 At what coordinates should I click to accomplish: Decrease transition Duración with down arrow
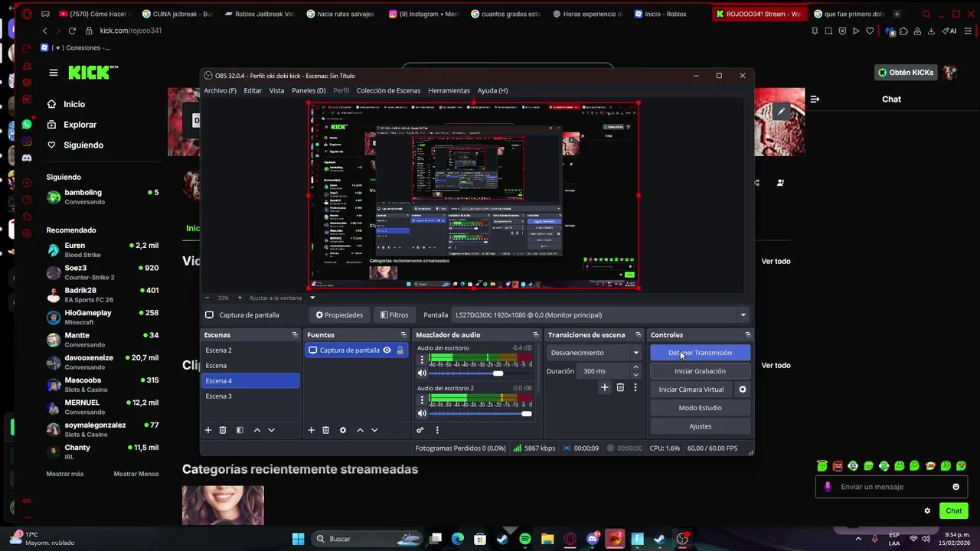click(x=635, y=375)
